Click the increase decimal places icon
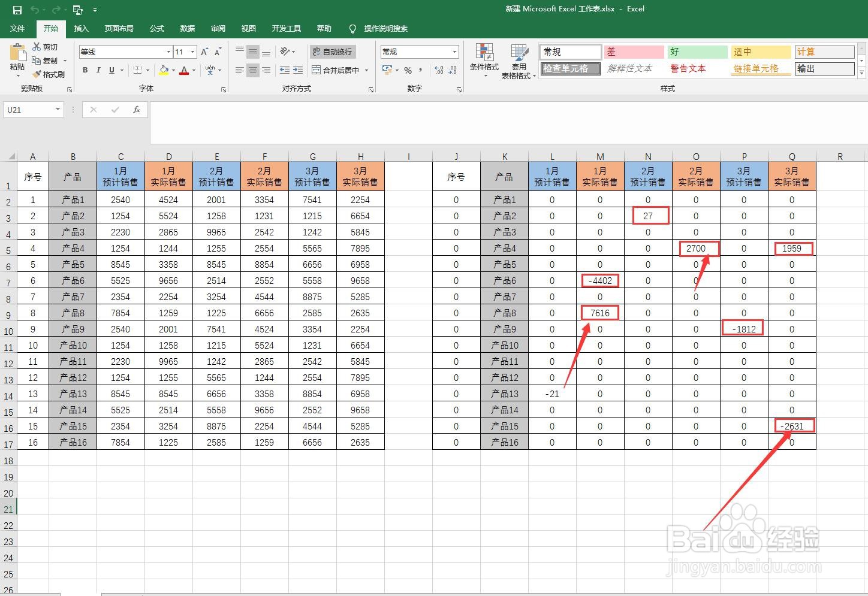Viewport: 868px width, 596px height. click(439, 70)
